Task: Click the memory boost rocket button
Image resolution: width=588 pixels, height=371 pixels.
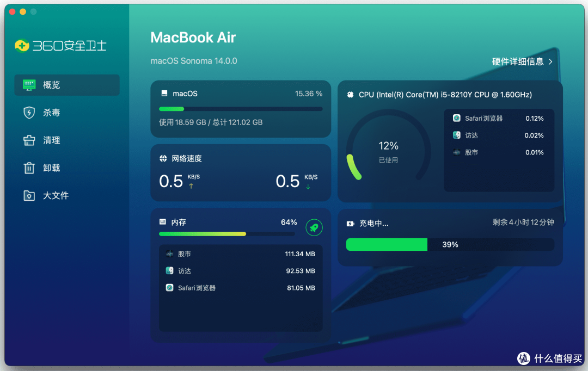Action: click(314, 227)
